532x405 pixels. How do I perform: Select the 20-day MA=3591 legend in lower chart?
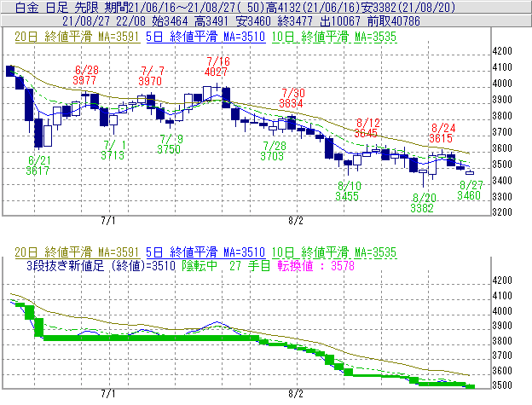pyautogui.click(x=77, y=252)
